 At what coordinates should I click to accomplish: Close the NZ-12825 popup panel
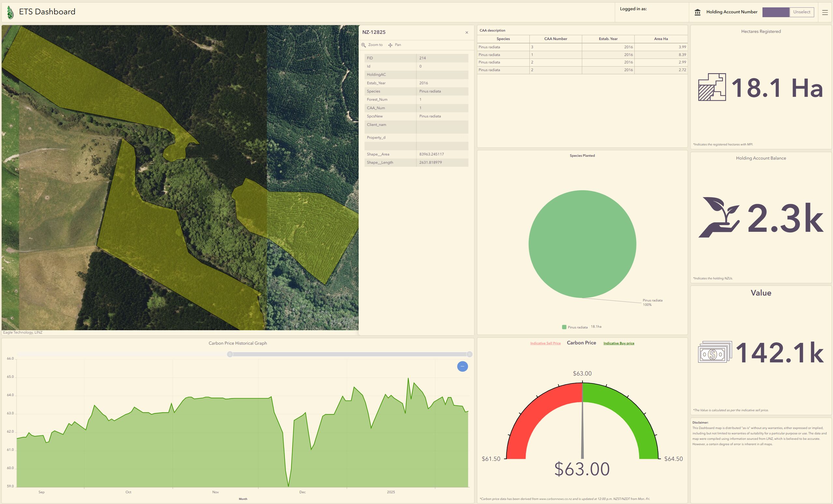tap(467, 33)
